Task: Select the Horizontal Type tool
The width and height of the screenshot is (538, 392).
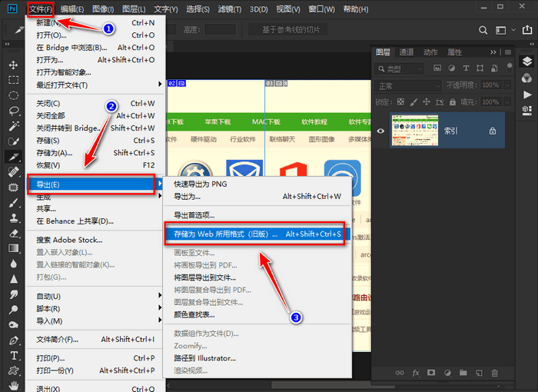Action: point(13,356)
